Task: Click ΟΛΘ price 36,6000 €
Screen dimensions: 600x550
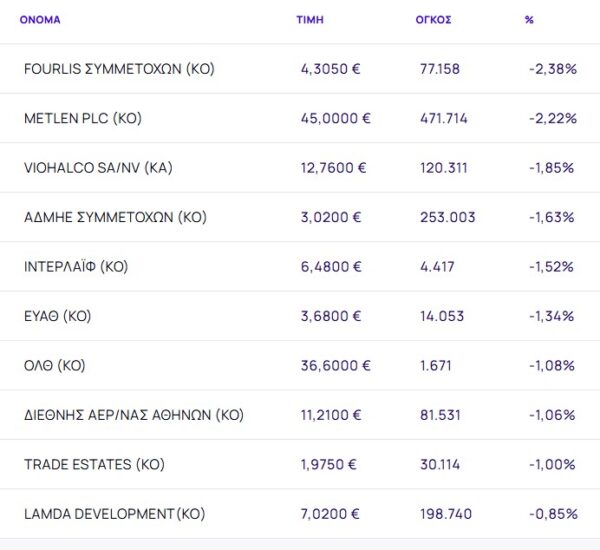Action: point(335,366)
